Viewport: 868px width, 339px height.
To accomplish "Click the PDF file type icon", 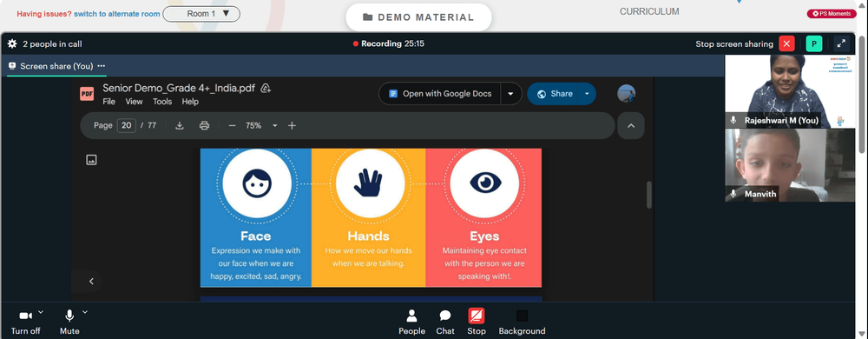I will coord(87,94).
